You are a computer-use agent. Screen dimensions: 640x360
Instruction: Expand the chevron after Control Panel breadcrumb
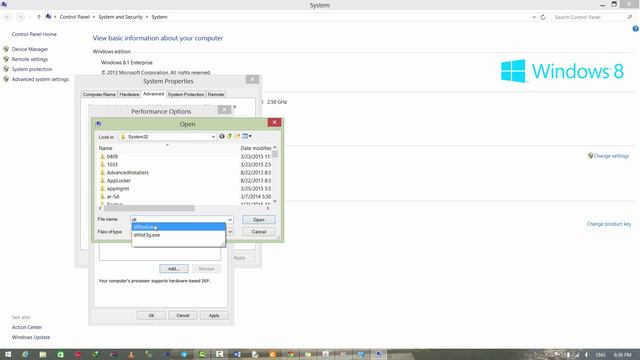[x=94, y=17]
